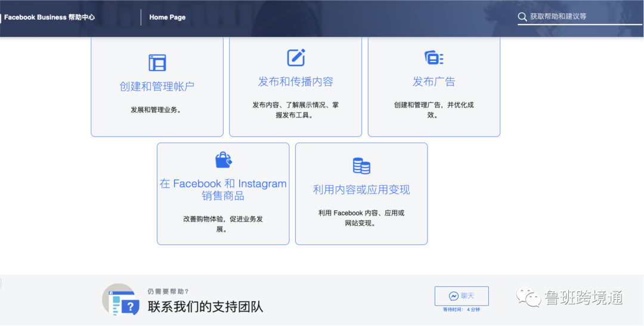Click description 创建和管理广告，并优化成效

tap(434, 110)
